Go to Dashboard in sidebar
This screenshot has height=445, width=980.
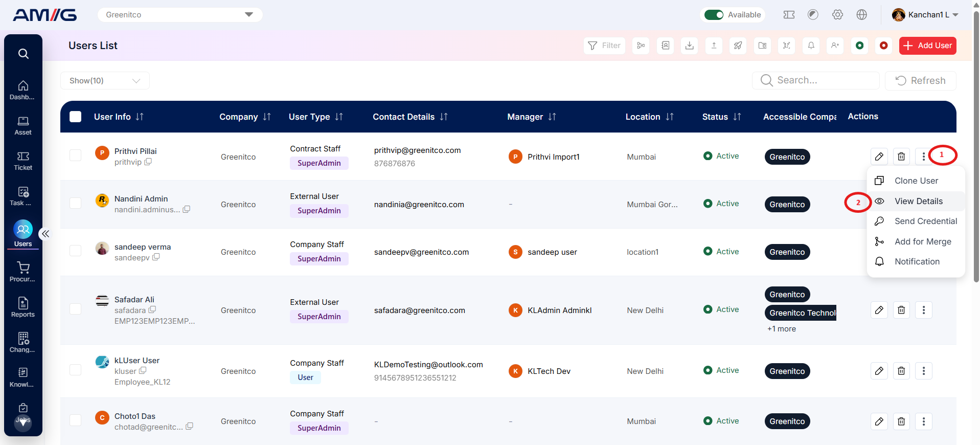pos(23,90)
